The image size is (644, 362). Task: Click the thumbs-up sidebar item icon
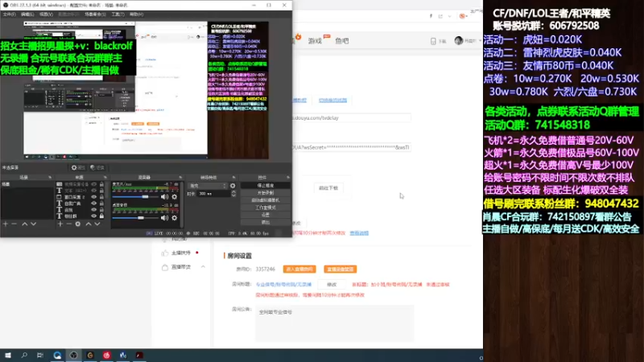point(165,253)
